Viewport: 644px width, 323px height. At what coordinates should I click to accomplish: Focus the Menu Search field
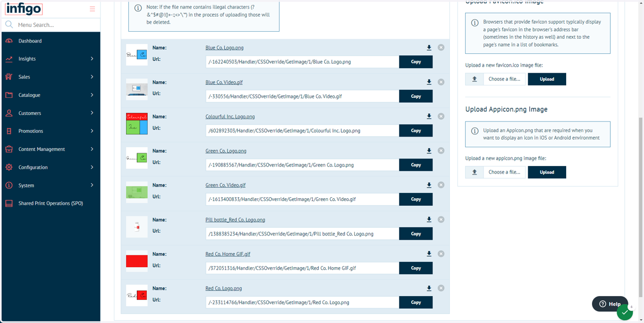[57, 25]
